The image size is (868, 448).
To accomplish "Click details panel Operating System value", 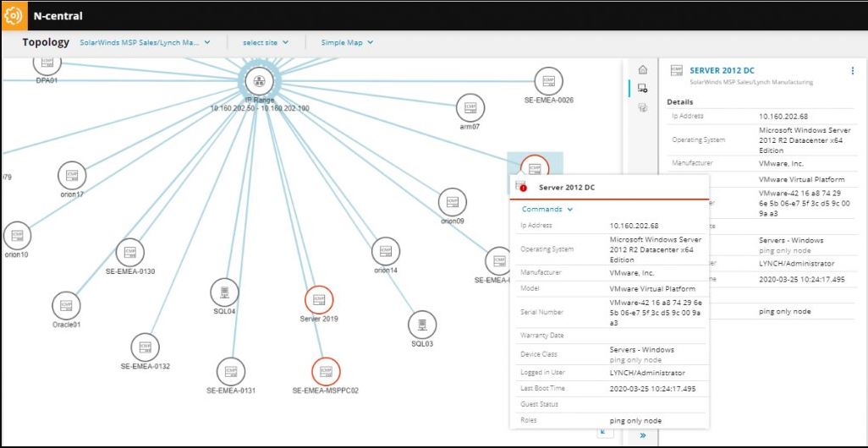I will [805, 140].
